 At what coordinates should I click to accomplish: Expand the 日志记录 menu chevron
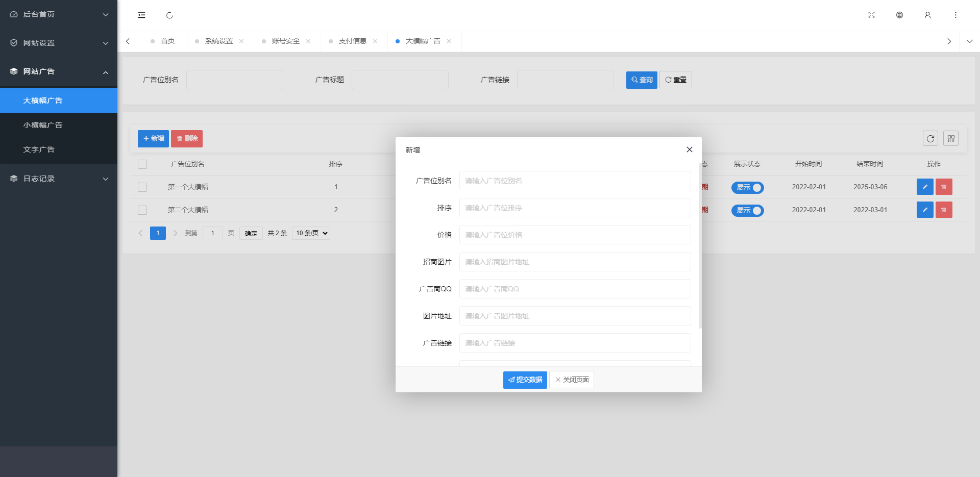tap(106, 179)
